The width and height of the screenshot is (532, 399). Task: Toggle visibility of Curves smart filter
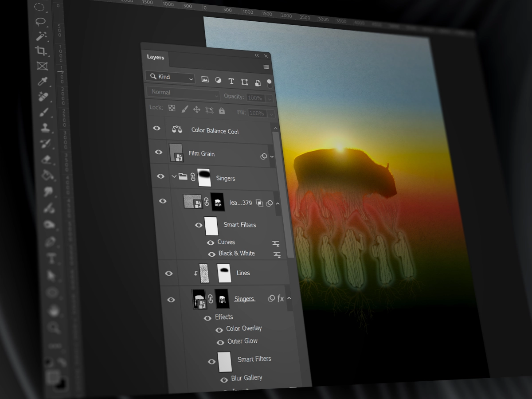coord(211,243)
